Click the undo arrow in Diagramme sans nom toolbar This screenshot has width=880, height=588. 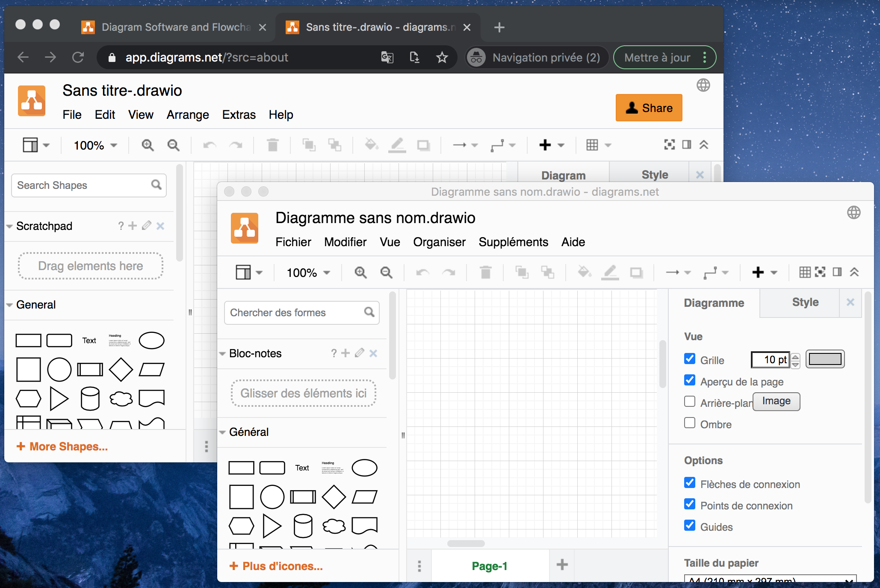422,272
